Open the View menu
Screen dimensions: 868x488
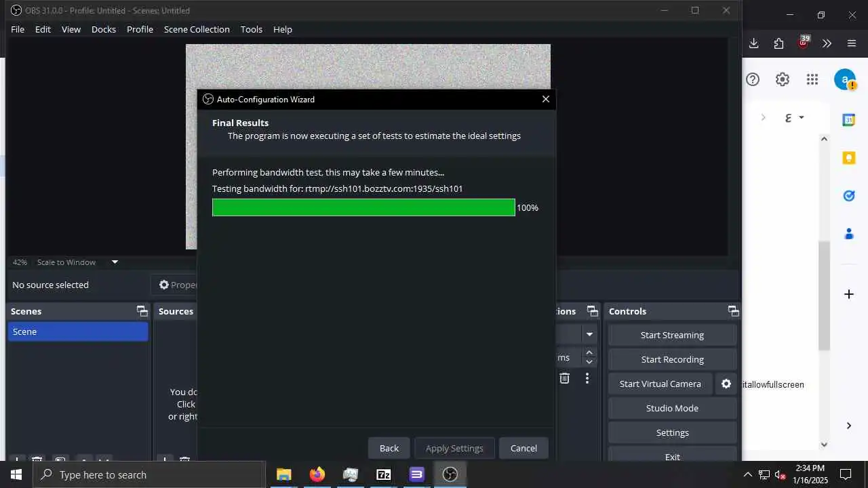[71, 29]
